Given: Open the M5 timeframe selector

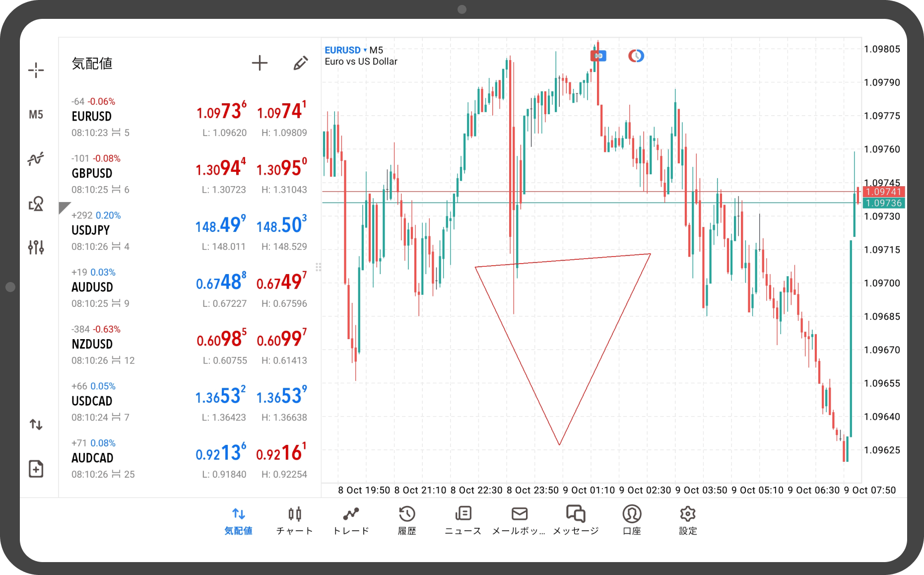Looking at the screenshot, I should [36, 115].
